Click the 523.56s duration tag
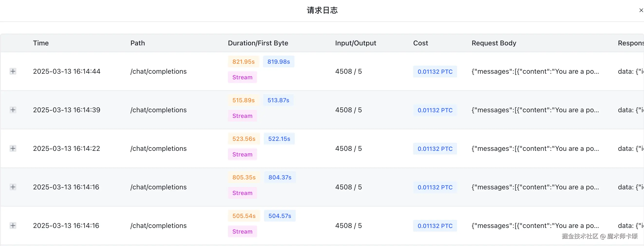 tap(244, 139)
